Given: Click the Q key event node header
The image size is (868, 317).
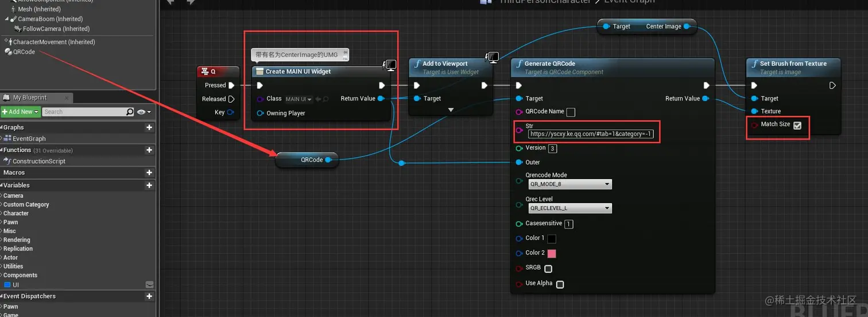Looking at the screenshot, I should click(218, 72).
